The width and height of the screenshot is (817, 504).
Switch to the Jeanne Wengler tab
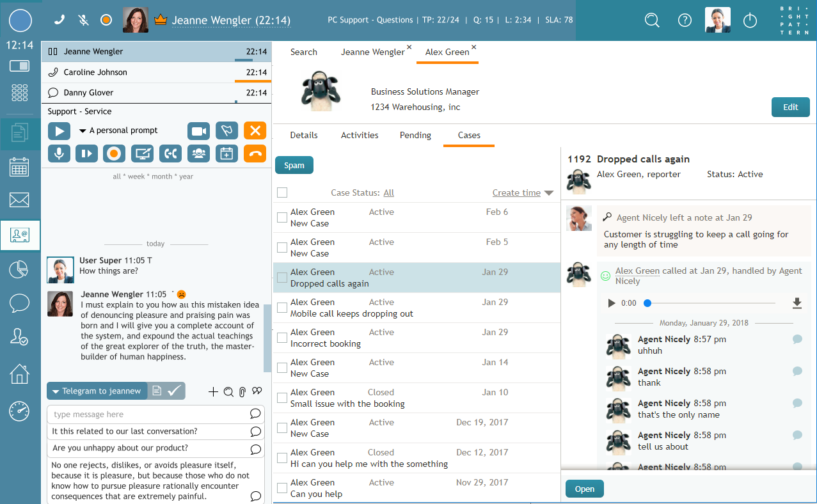tap(373, 52)
